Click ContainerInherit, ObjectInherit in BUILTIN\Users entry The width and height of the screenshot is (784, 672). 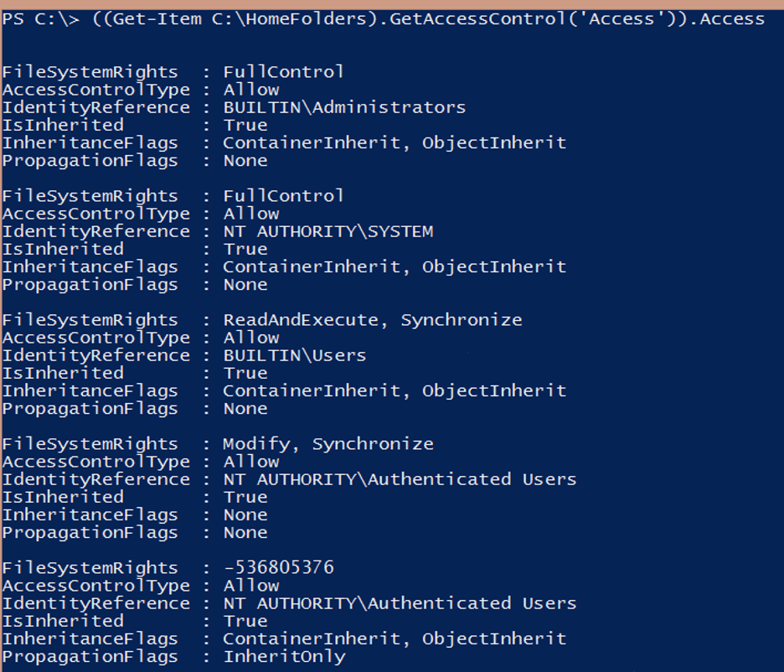pyautogui.click(x=394, y=390)
